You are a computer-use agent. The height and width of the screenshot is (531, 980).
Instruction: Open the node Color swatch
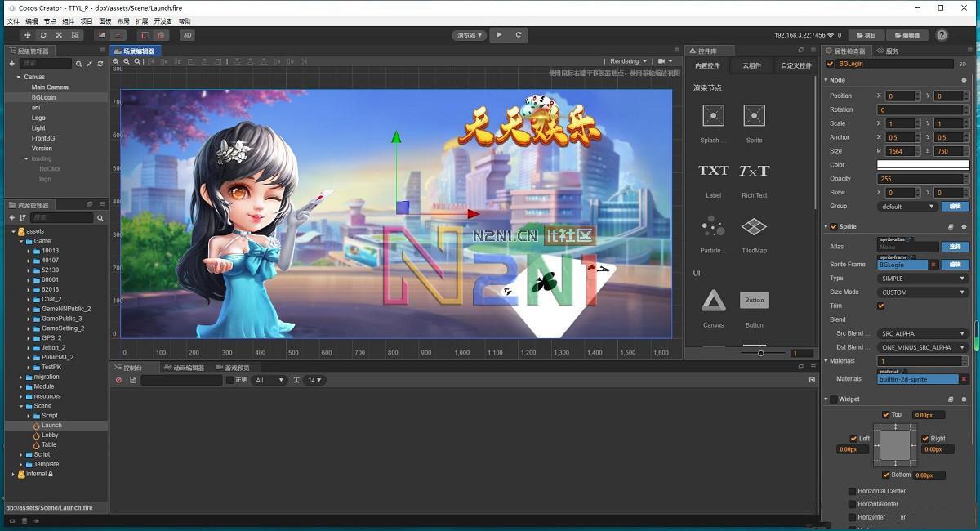[x=923, y=164]
